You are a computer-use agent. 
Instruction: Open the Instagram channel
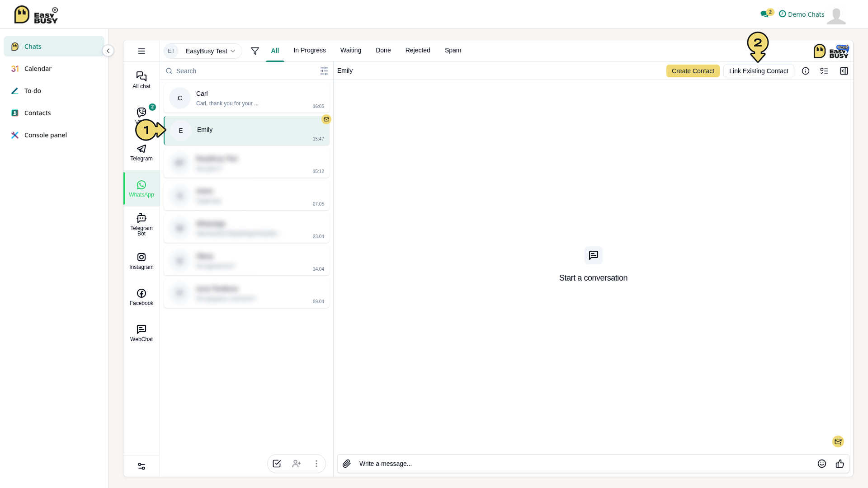[141, 261]
